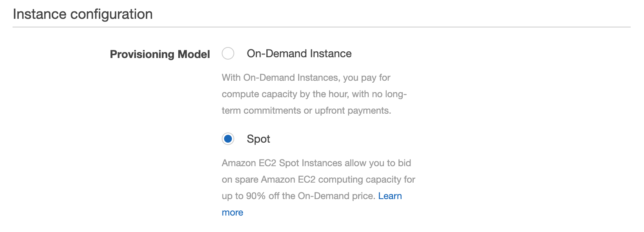Open the "Learn" link after On-Demand price

390,196
